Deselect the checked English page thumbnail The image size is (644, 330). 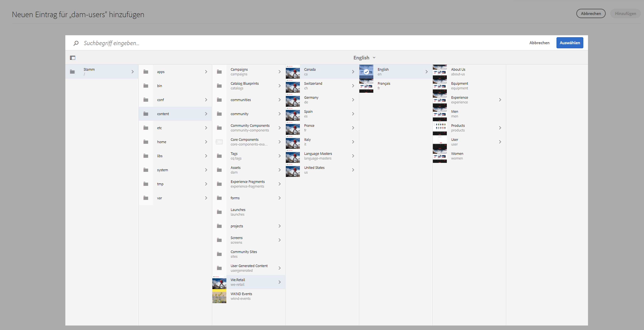click(366, 72)
